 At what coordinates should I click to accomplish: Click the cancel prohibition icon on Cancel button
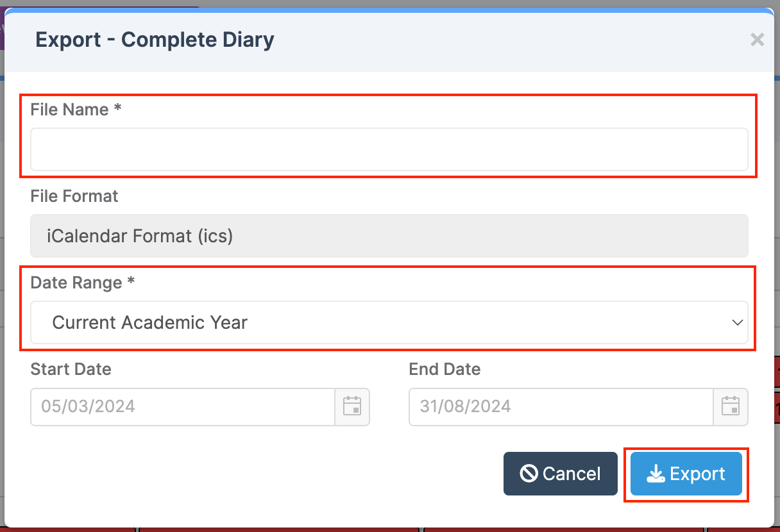point(527,474)
